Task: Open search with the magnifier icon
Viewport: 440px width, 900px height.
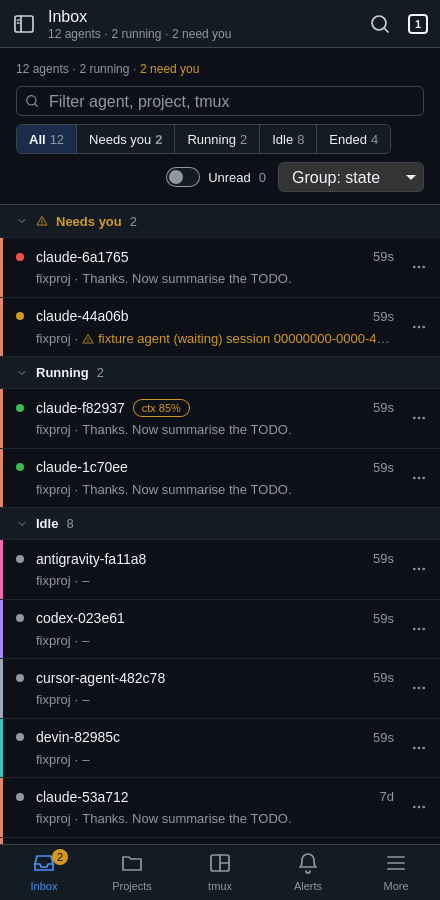Action: click(x=380, y=24)
